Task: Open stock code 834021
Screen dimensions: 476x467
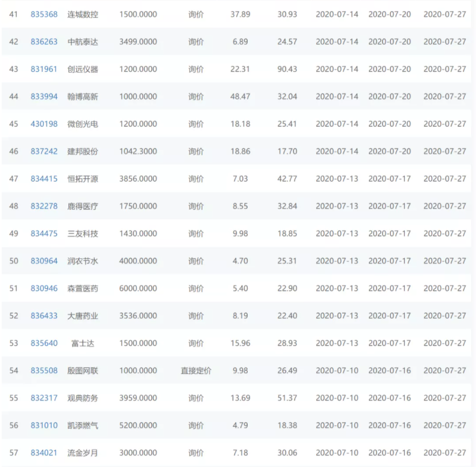Action: click(44, 453)
